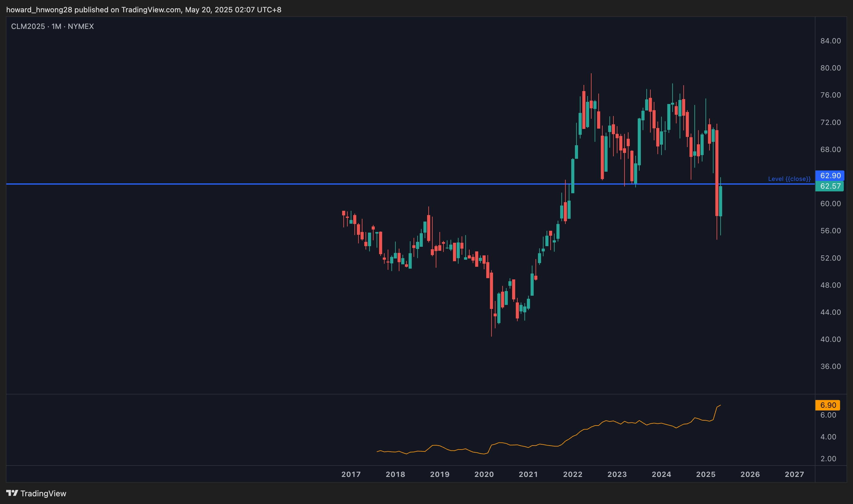Viewport: 853px width, 504px height.
Task: Click the green 62.57 current price tag
Action: (829, 186)
